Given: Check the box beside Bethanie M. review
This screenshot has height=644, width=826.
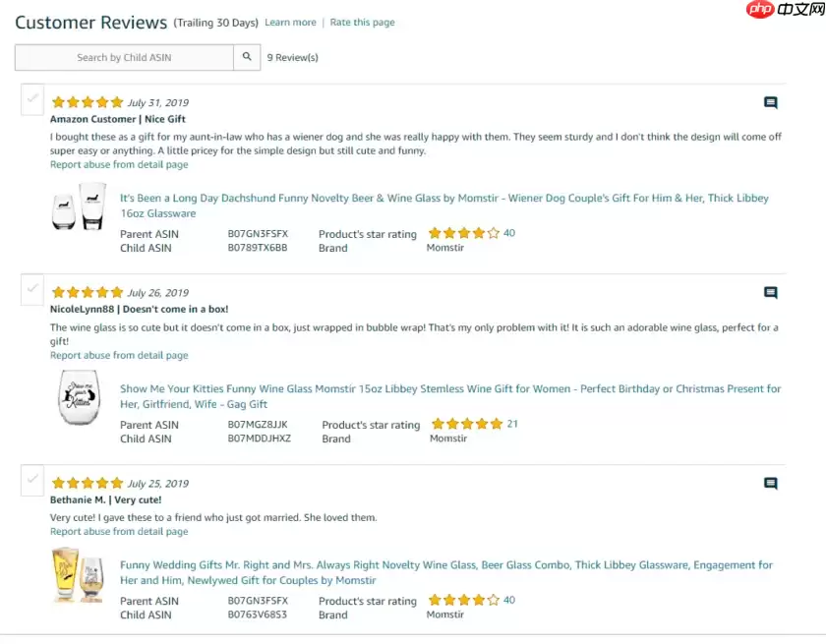Looking at the screenshot, I should pos(32,480).
